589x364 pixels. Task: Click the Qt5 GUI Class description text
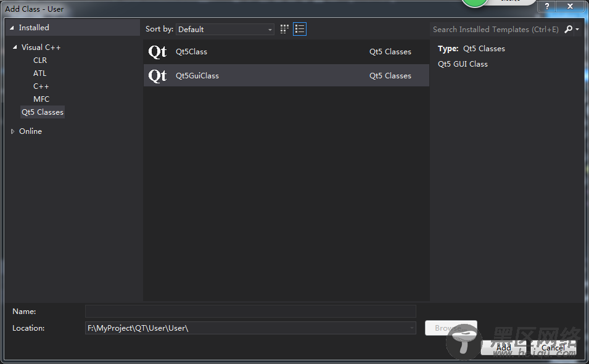(463, 64)
